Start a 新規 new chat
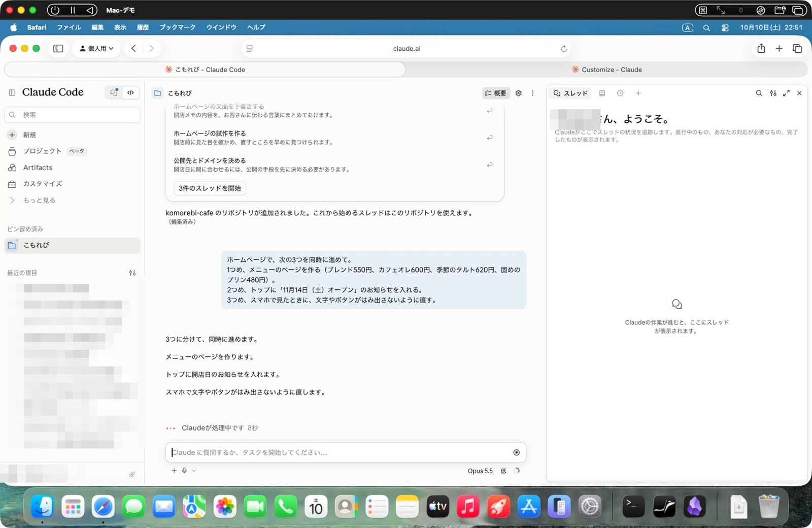The height and width of the screenshot is (528, 812). (x=72, y=135)
